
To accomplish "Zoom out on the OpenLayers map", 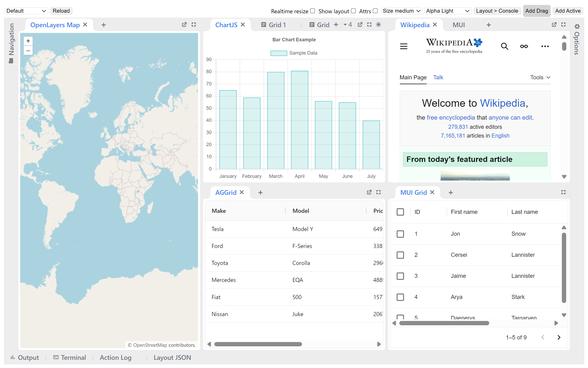I will coord(28,51).
